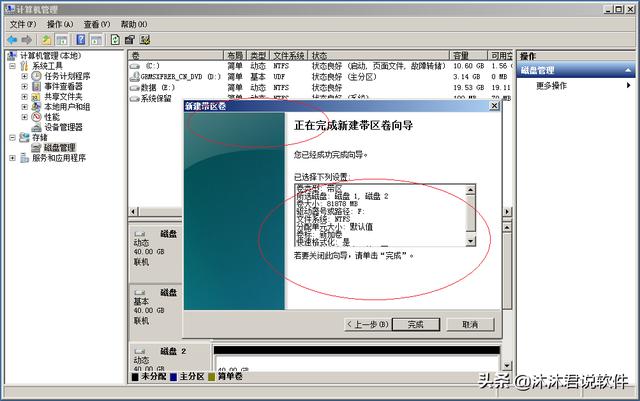Click the 上一步(B) back button
640x401 pixels.
pos(367,325)
